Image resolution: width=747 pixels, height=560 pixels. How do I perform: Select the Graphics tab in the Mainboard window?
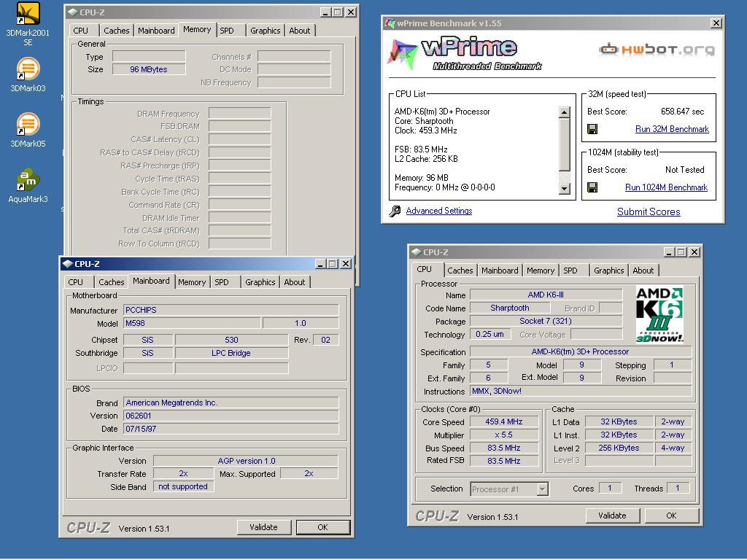pos(260,282)
